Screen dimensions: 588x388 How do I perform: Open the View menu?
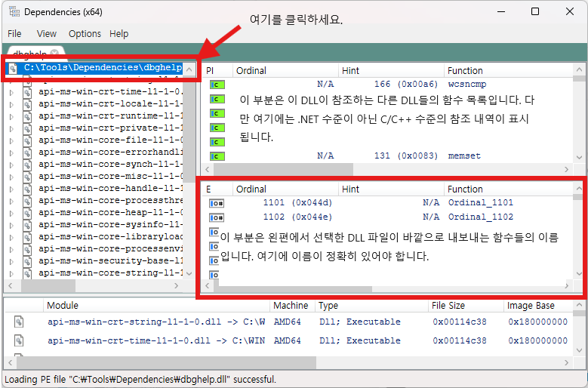coord(47,34)
